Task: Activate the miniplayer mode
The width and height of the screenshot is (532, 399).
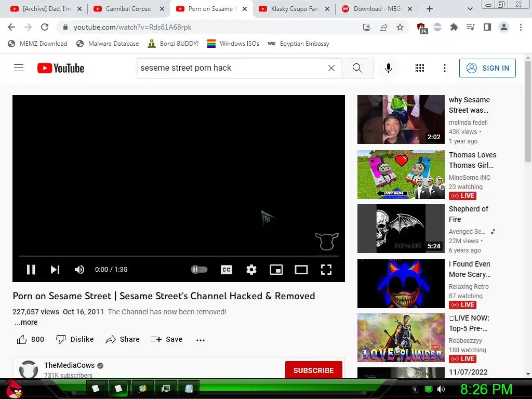Action: click(276, 270)
